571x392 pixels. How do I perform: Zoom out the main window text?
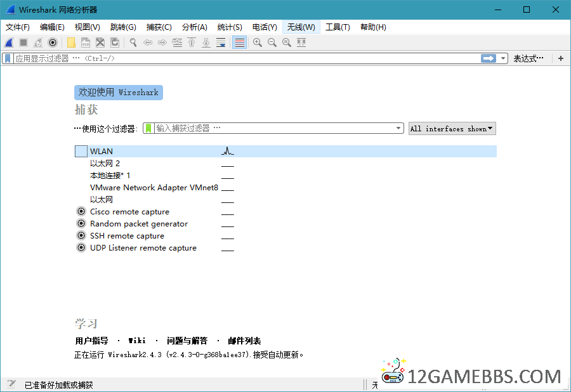pyautogui.click(x=272, y=42)
